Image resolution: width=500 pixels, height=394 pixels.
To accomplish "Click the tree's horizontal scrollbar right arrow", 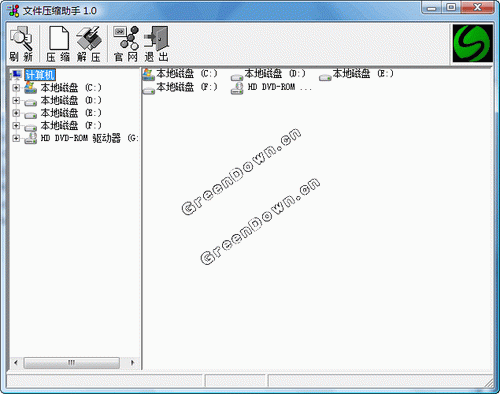I will coord(132,362).
